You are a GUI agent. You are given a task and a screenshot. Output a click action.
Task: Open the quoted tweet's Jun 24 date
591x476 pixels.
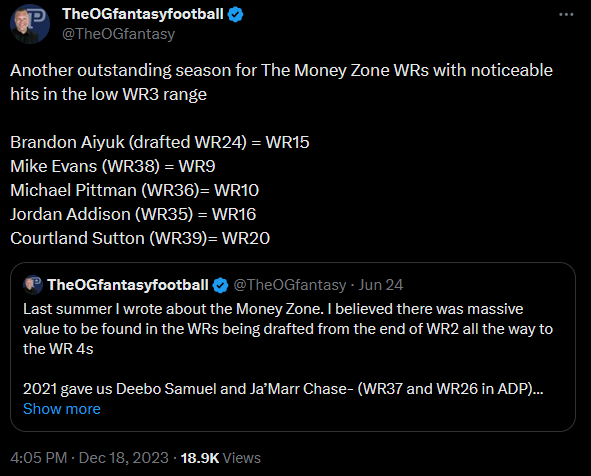click(381, 285)
